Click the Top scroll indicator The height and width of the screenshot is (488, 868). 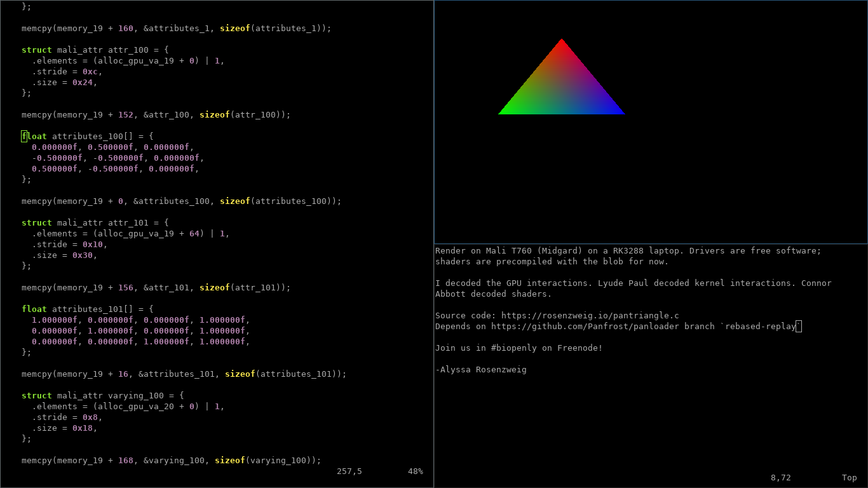coord(849,477)
